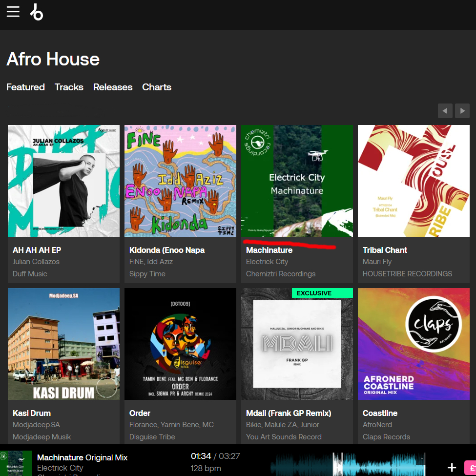Visit artist Electrick City in release card
Screen dimensions: 476x476
(267, 262)
